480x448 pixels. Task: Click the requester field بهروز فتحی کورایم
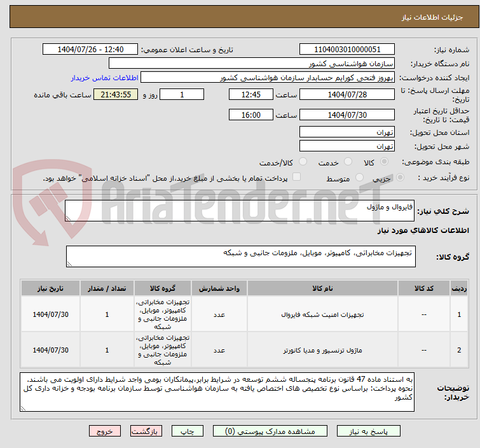tap(268, 78)
